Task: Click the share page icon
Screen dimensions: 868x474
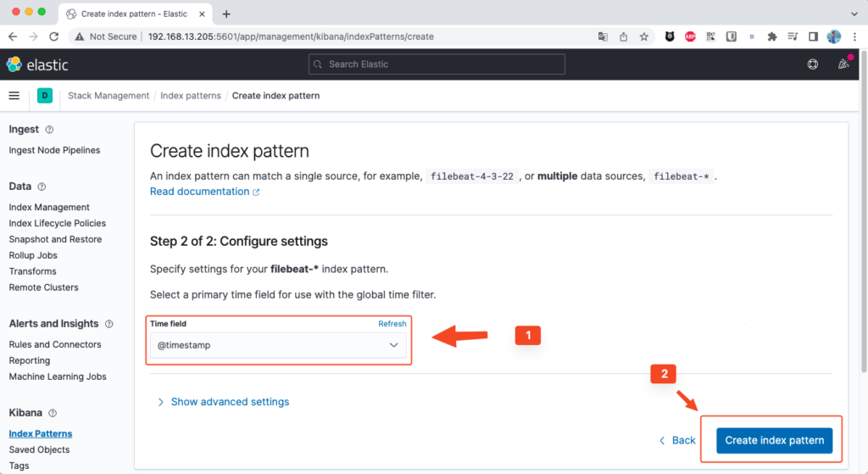Action: tap(623, 36)
